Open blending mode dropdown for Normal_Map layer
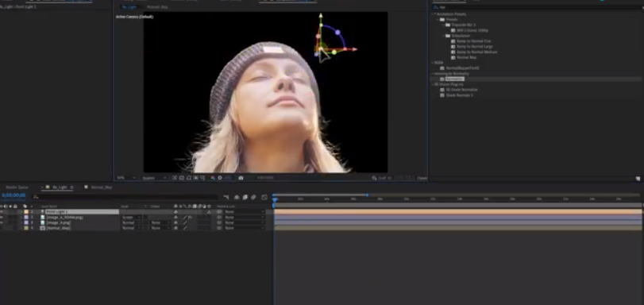Screen dimensions: 644x305 (132, 228)
